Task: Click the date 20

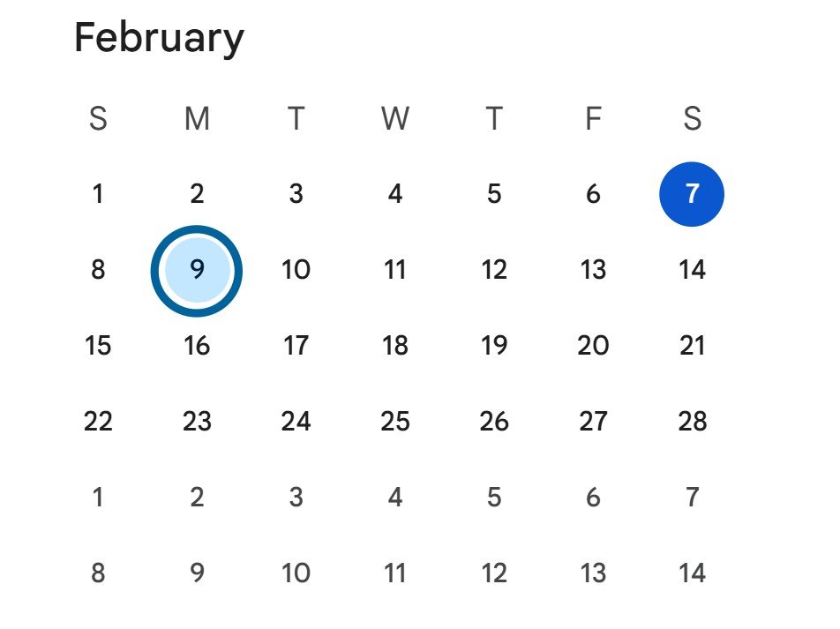Action: click(x=592, y=346)
